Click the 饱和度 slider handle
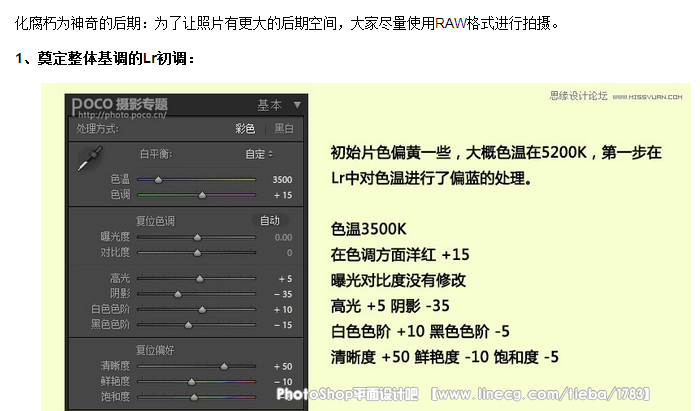The image size is (700, 411). (x=194, y=397)
